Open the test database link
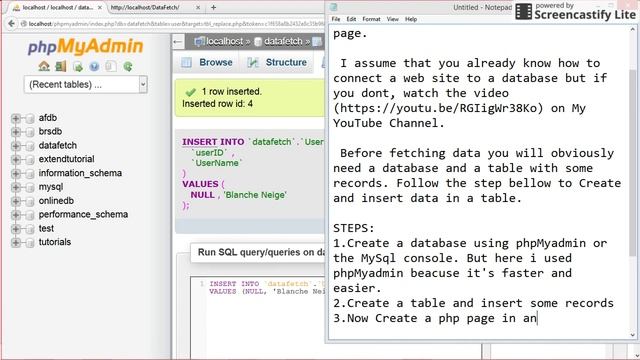Viewport: 640px width, 360px height. coord(46,229)
